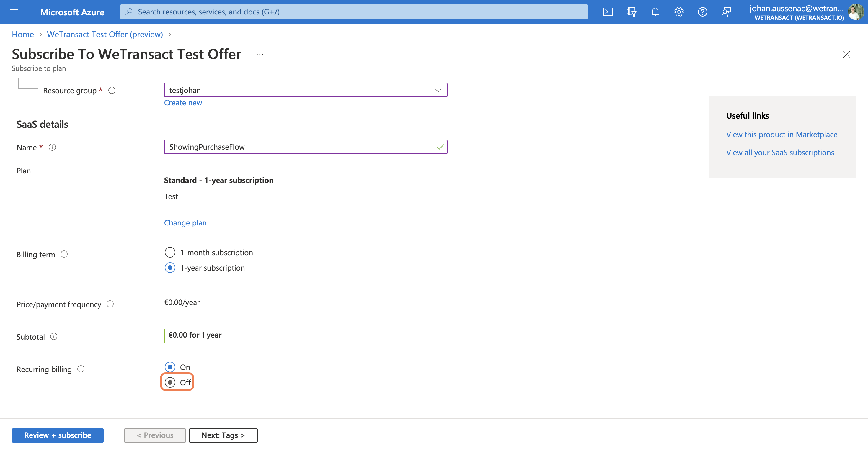Expand the Resource group dropdown

click(x=306, y=90)
